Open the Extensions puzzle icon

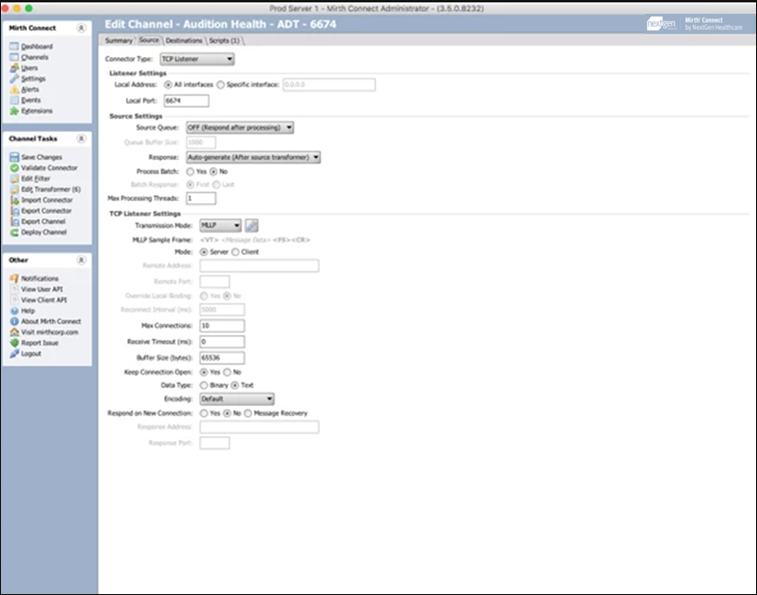[x=14, y=111]
